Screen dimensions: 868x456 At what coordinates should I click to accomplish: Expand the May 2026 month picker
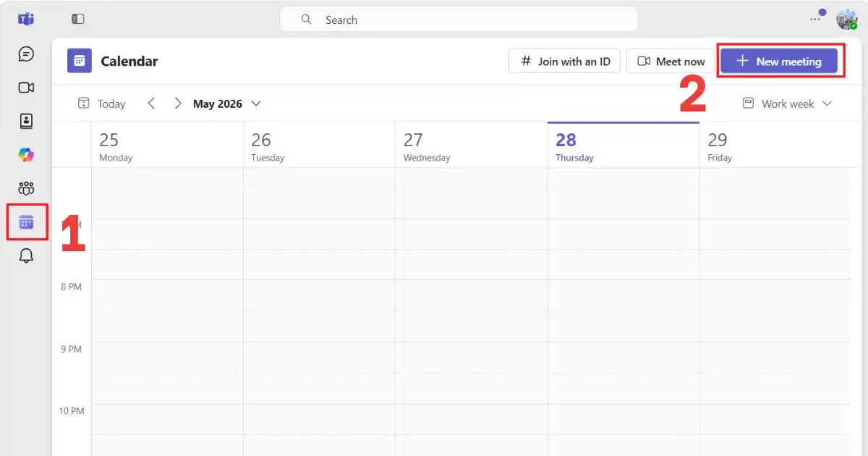pos(227,104)
